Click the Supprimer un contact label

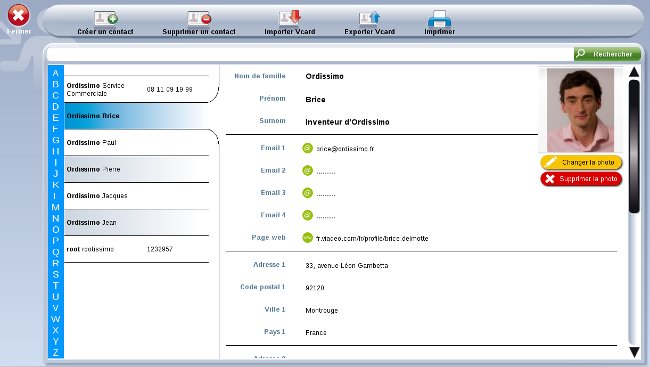coord(199,32)
